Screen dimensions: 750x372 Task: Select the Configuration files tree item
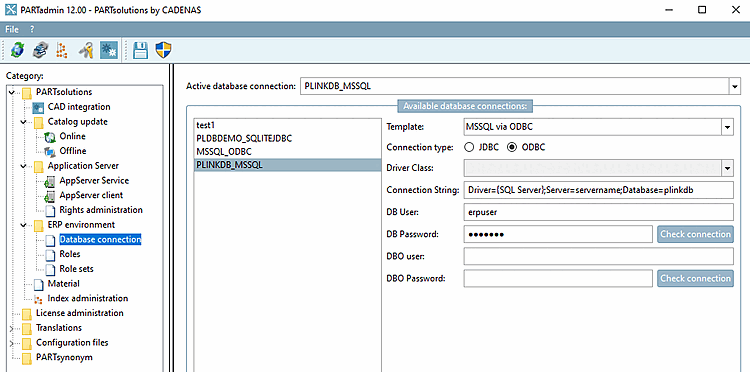point(72,343)
